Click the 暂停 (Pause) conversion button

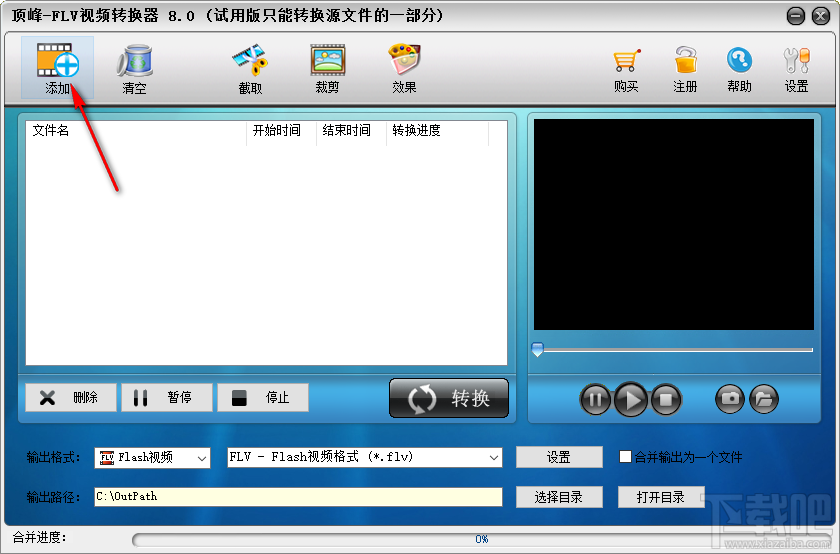point(167,398)
